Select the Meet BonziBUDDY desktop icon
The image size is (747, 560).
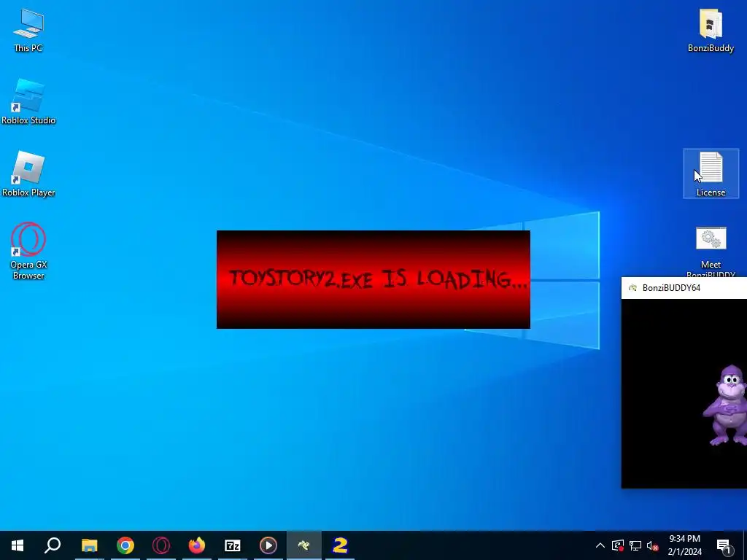coord(711,252)
